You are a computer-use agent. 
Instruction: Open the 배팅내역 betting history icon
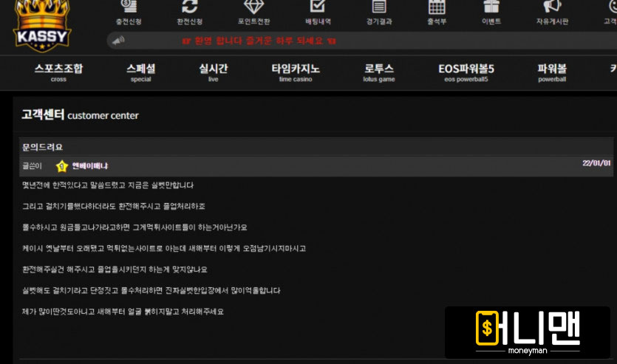318,7
